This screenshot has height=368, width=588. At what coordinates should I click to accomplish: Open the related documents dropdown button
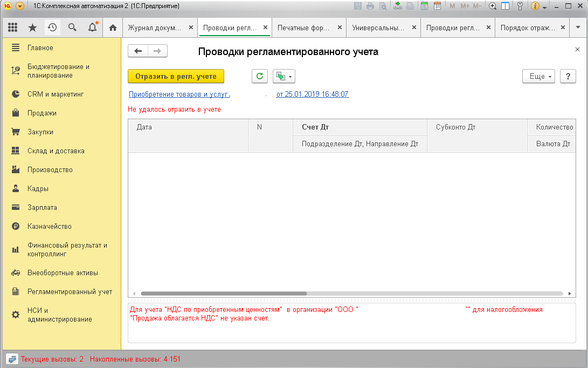coord(284,77)
